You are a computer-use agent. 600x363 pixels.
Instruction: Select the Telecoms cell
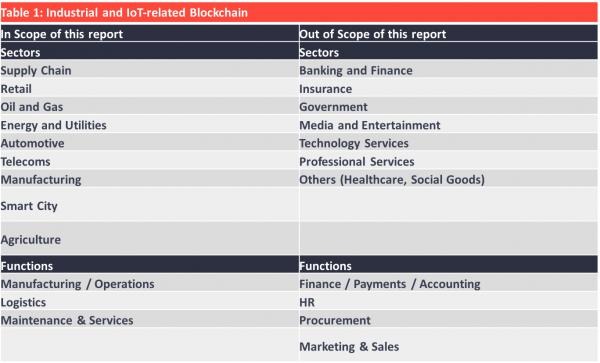(149, 161)
